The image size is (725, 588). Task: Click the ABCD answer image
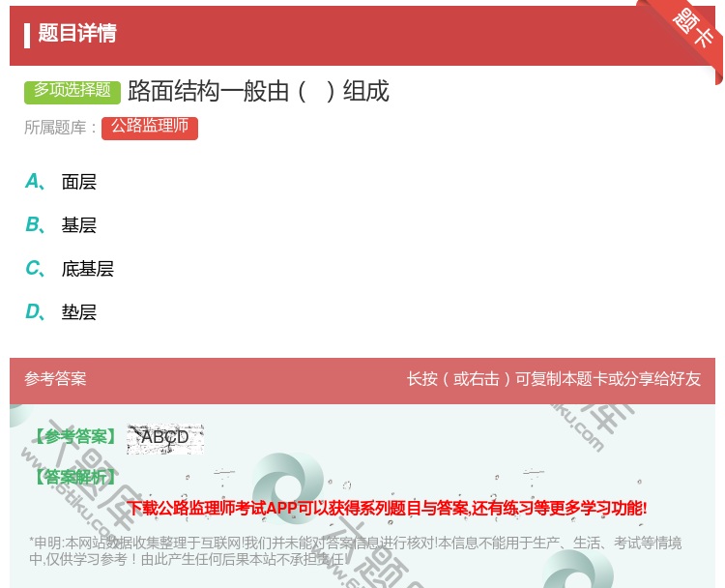[x=165, y=438]
